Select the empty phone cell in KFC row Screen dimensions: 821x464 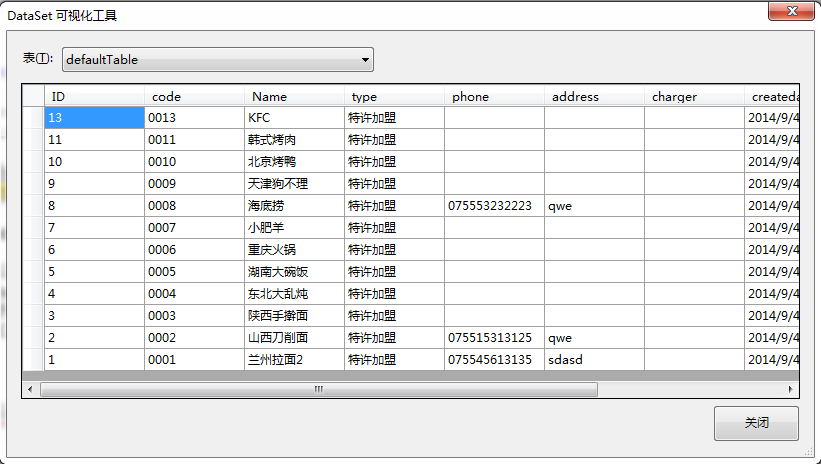tap(494, 118)
